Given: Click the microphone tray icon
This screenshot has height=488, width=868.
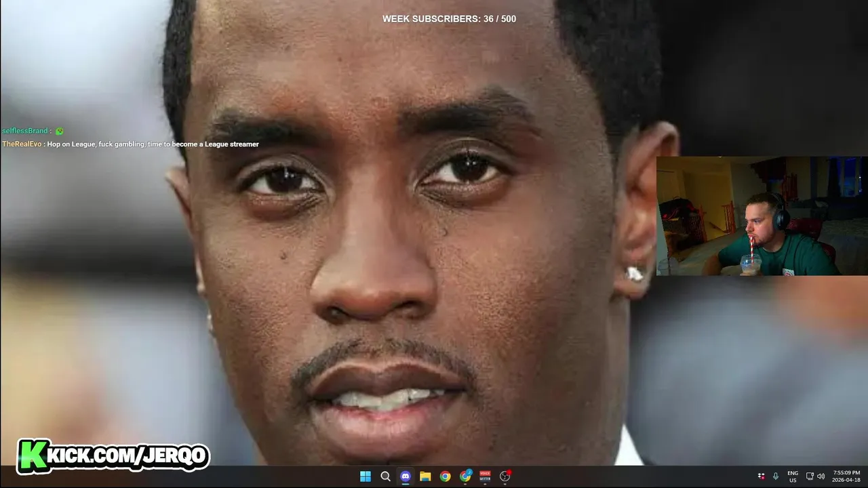Looking at the screenshot, I should coord(775,476).
